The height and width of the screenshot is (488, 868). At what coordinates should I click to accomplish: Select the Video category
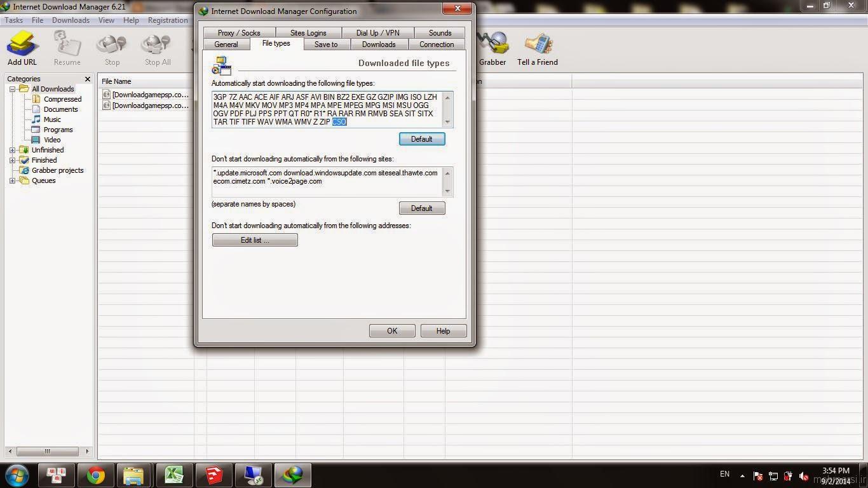point(52,140)
